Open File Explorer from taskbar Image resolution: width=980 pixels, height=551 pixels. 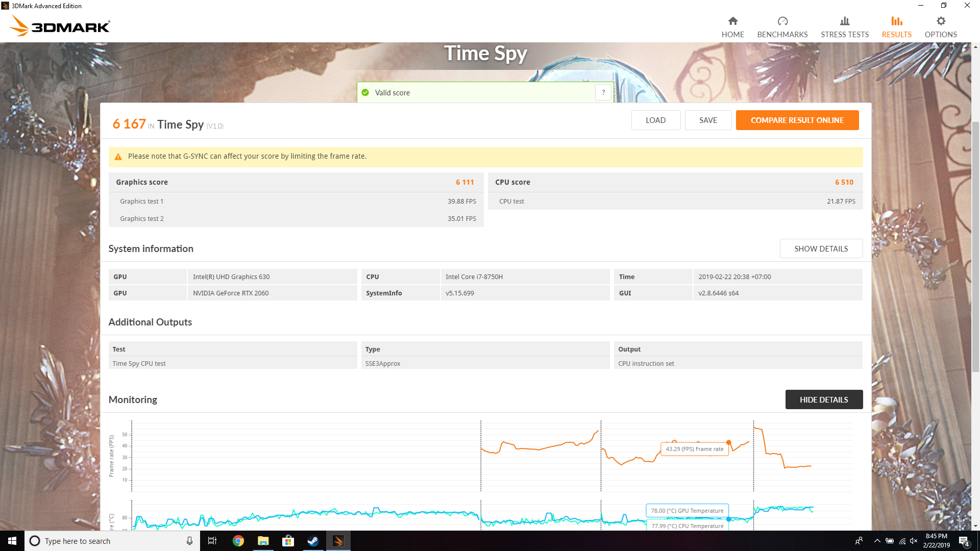[x=263, y=541]
